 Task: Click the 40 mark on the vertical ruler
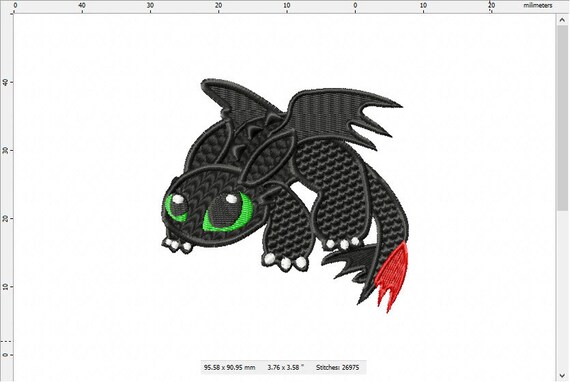pos(5,82)
